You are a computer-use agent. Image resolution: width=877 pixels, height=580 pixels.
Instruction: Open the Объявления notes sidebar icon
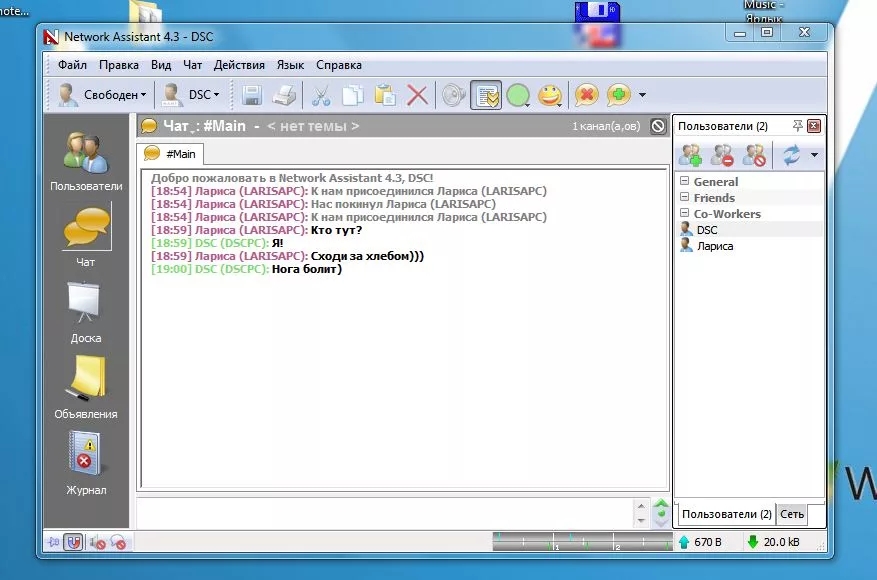pos(86,388)
